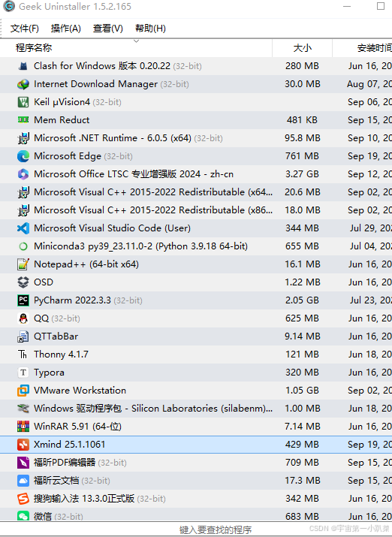The width and height of the screenshot is (392, 537).
Task: Click the PyCharm PC icon
Action: pos(23,300)
